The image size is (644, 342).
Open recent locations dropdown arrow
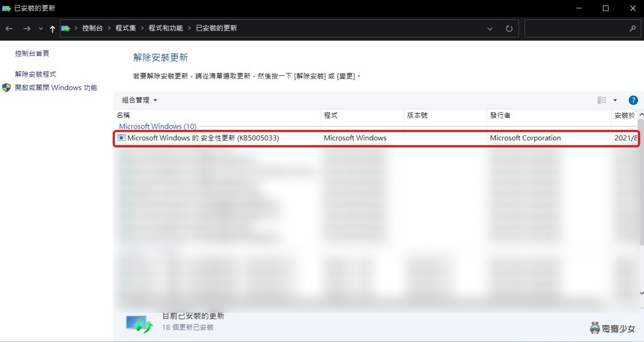pos(41,29)
